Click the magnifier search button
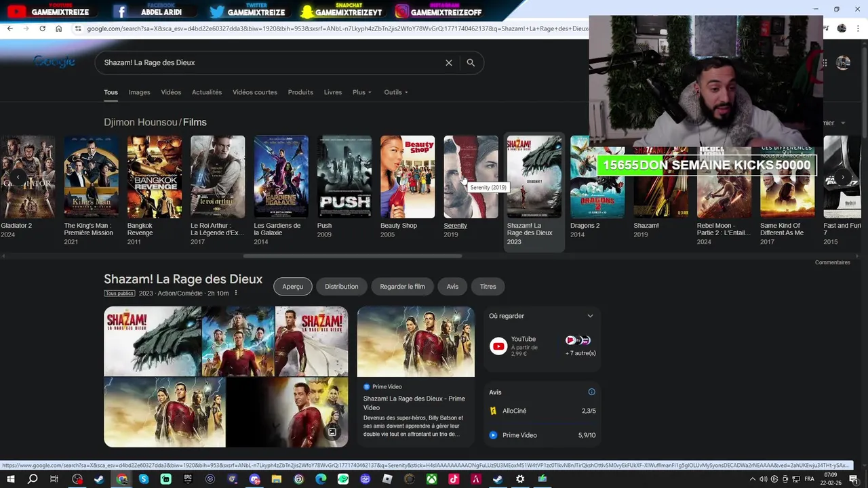The image size is (868, 488). (x=471, y=62)
